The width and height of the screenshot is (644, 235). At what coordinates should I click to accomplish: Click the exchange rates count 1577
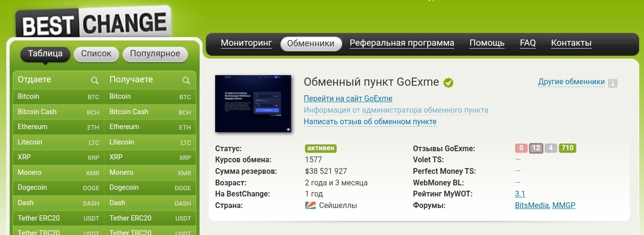point(314,160)
